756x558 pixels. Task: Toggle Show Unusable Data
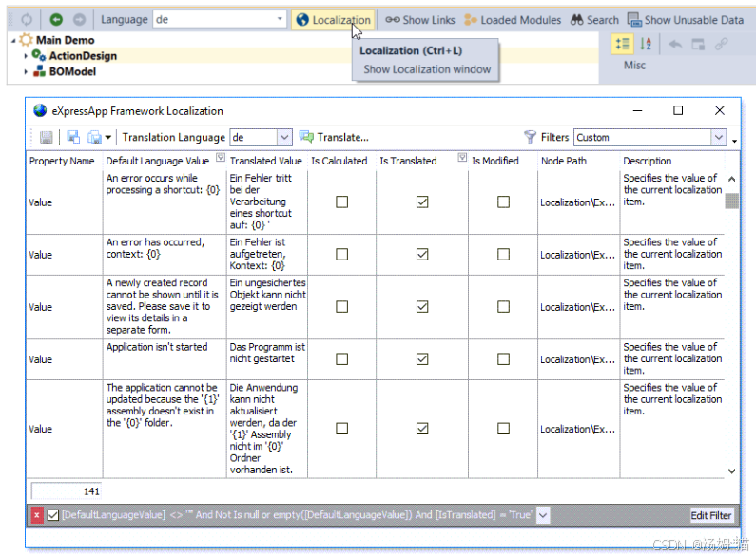pos(685,20)
